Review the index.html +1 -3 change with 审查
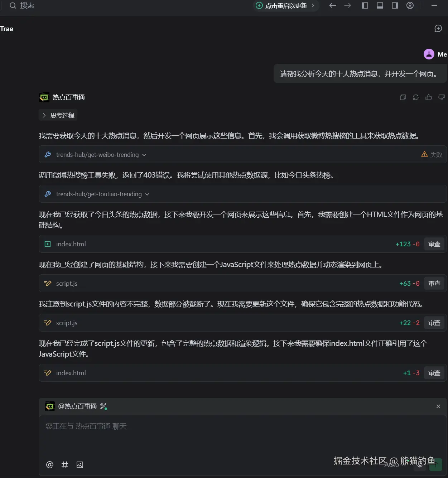 [434, 373]
